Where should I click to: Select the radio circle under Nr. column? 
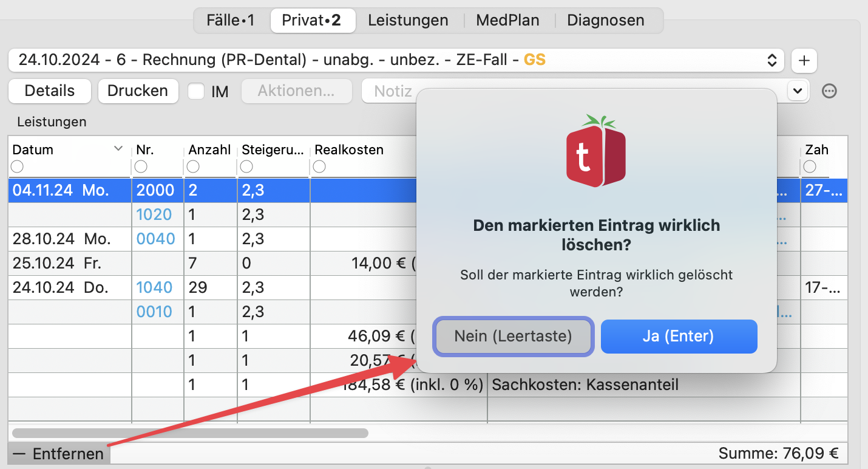click(x=141, y=166)
